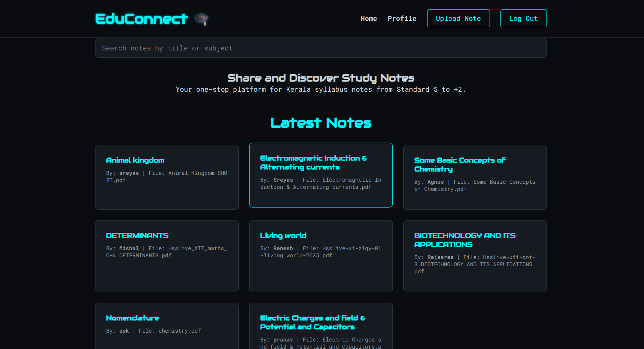
Task: Click author name Agnus on Chemistry note
Action: click(436, 182)
